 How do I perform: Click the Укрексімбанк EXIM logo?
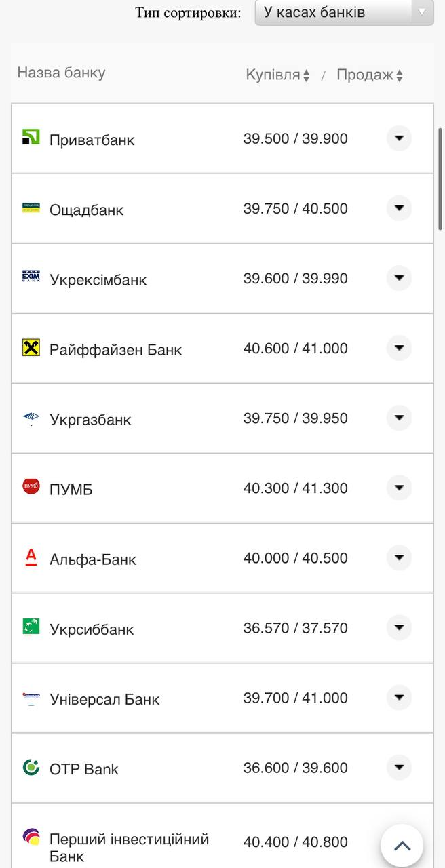point(31,277)
